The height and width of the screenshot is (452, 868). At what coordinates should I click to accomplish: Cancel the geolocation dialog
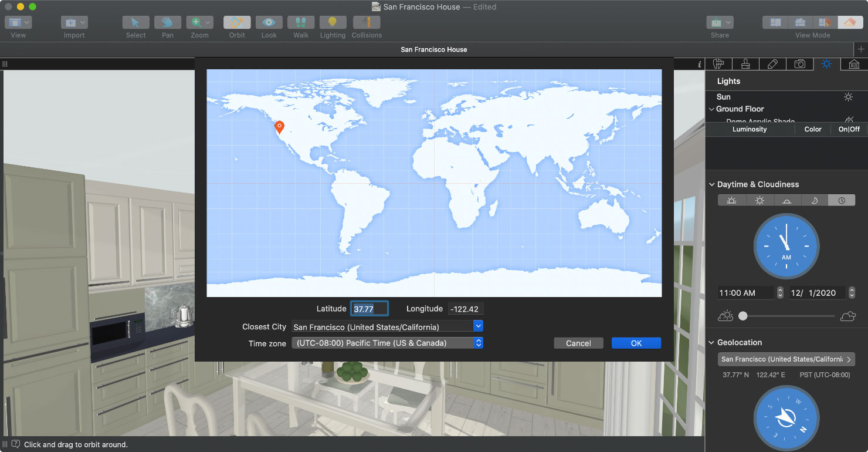578,343
